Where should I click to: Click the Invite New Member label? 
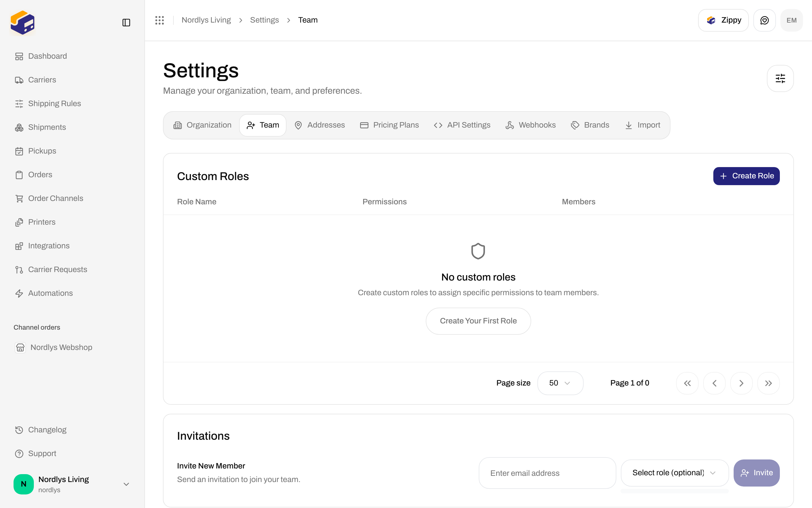[x=211, y=466]
